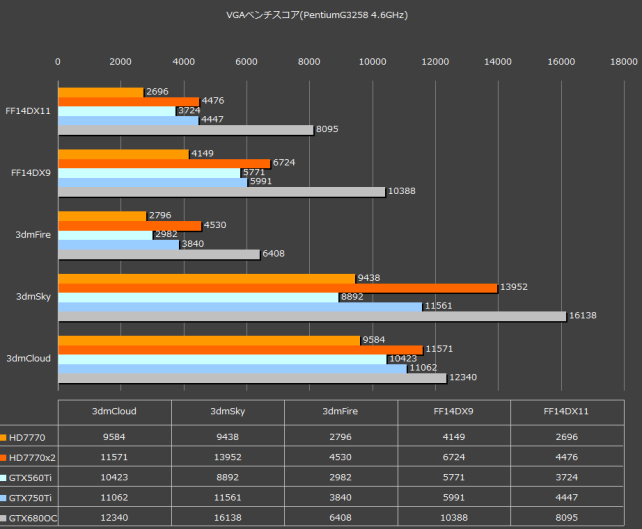Select the HD7770 legend label
This screenshot has width=642, height=529.
point(27,437)
